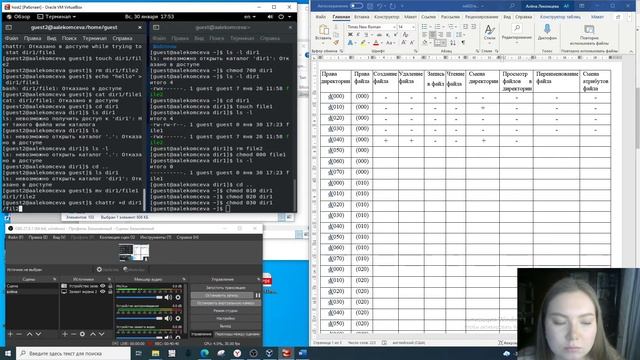Toggle AutoSave switch in Word

(x=356, y=6)
